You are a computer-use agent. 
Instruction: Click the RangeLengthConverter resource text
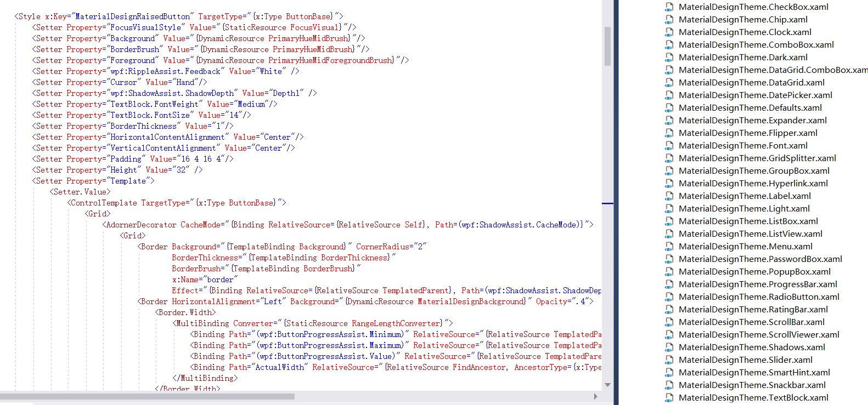(x=397, y=323)
